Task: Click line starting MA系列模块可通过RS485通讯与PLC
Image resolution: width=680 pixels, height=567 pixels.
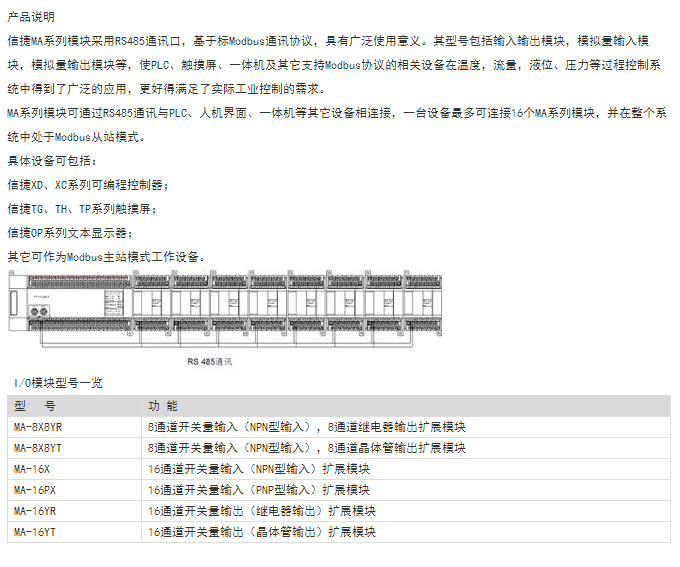Action: (x=337, y=113)
